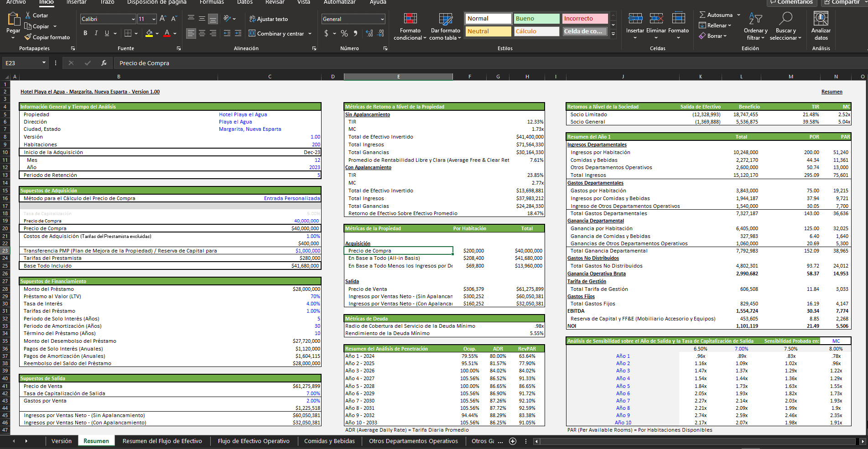Toggle align text left

coord(191,33)
